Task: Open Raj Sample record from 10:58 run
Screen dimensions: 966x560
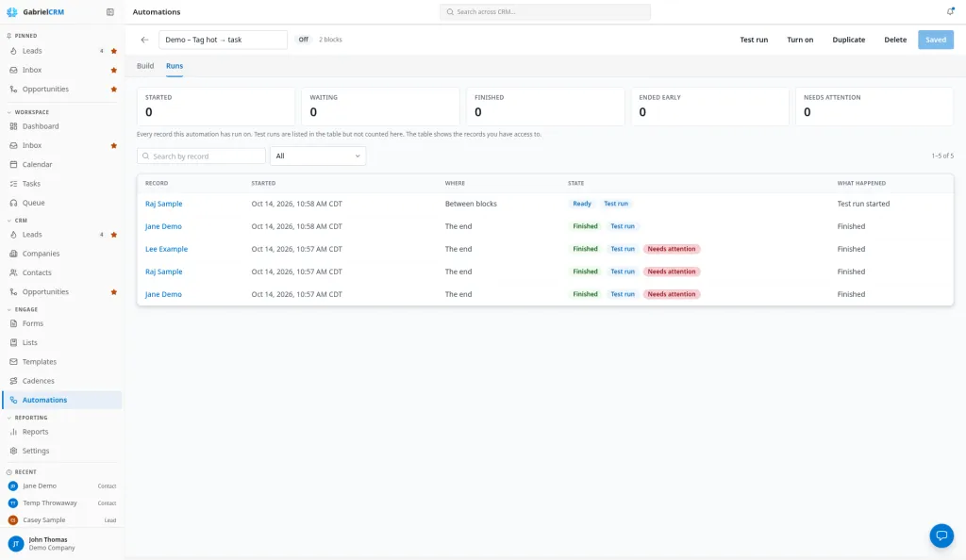Action: tap(164, 204)
